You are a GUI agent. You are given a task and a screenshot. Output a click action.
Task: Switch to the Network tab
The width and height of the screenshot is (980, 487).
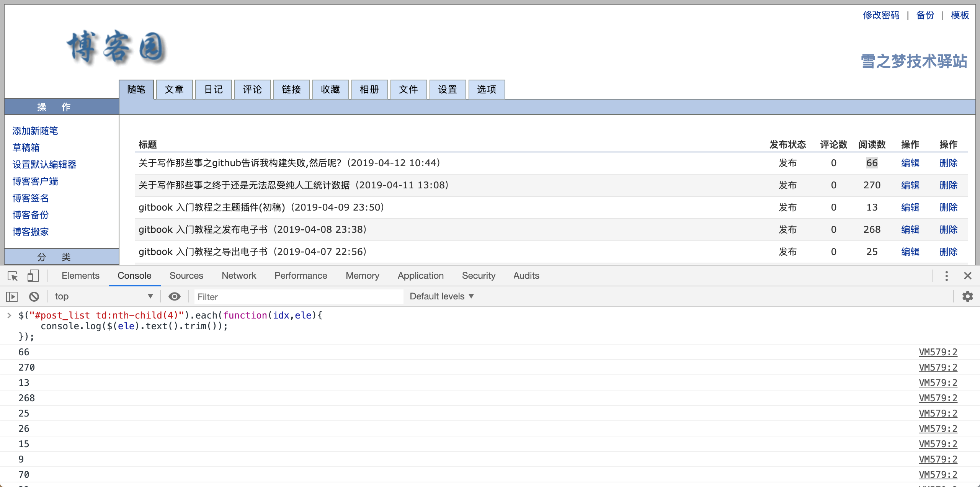coord(238,276)
